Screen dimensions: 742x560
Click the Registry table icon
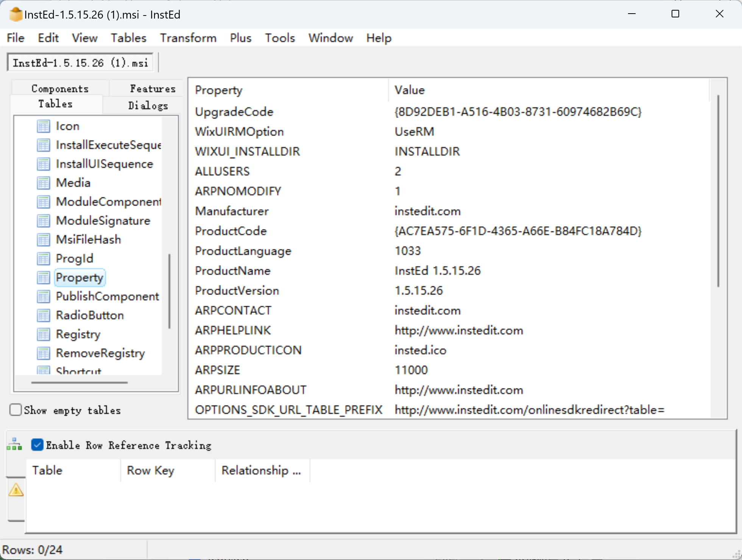44,334
